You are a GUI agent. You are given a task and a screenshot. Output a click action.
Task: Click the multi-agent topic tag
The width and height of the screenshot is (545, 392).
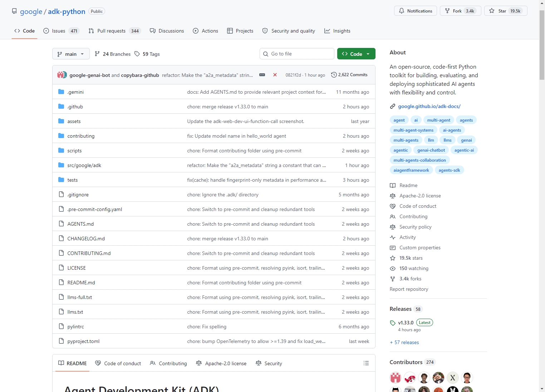[x=439, y=120]
